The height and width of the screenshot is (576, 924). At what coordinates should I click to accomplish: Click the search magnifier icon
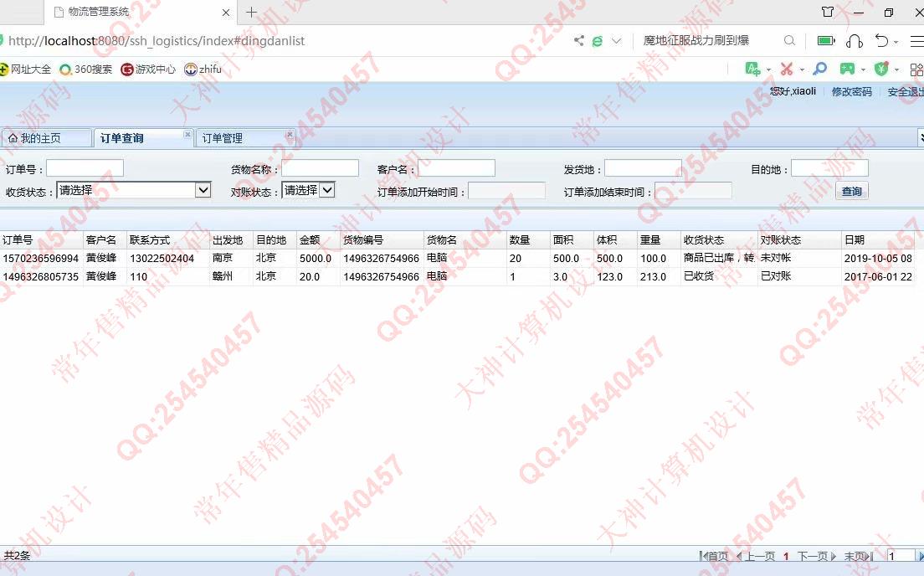point(789,41)
